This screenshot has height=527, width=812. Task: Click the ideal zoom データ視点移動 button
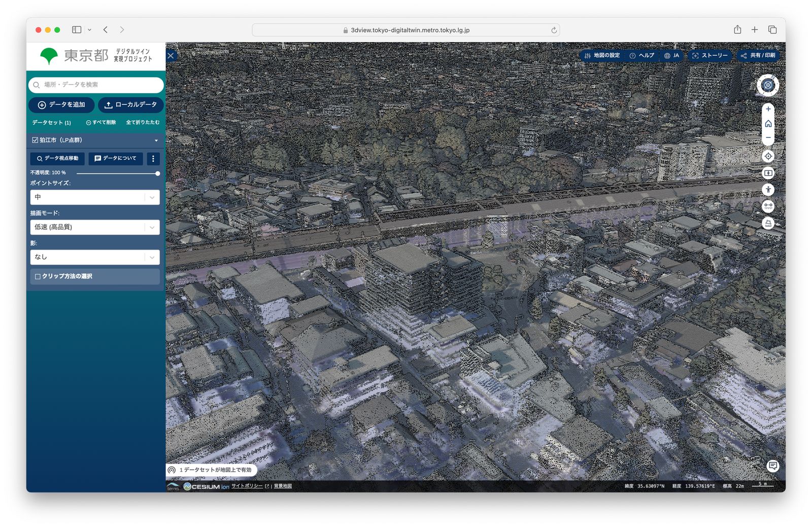click(x=57, y=159)
